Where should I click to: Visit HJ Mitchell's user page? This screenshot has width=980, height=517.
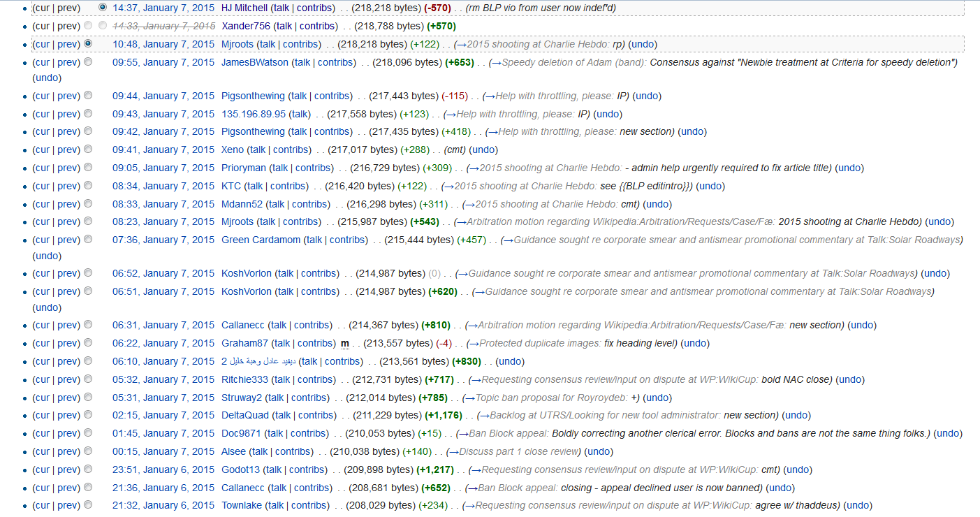click(244, 8)
